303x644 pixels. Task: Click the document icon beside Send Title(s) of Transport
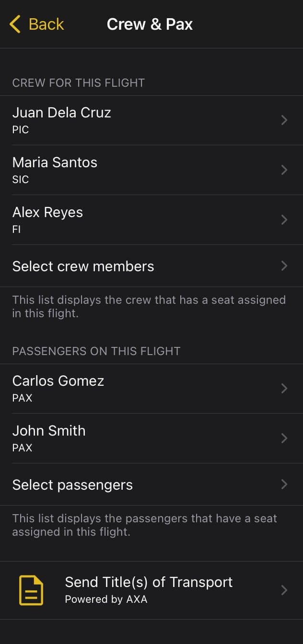[x=31, y=590]
